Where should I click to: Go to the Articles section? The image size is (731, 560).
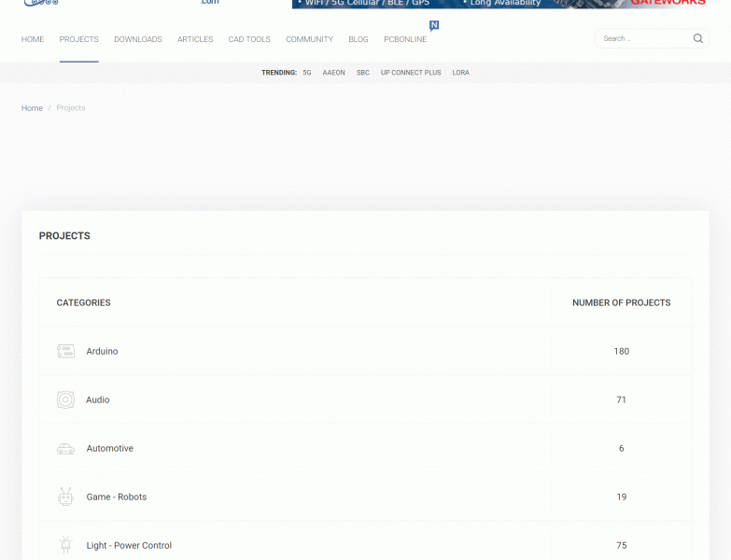pyautogui.click(x=195, y=39)
